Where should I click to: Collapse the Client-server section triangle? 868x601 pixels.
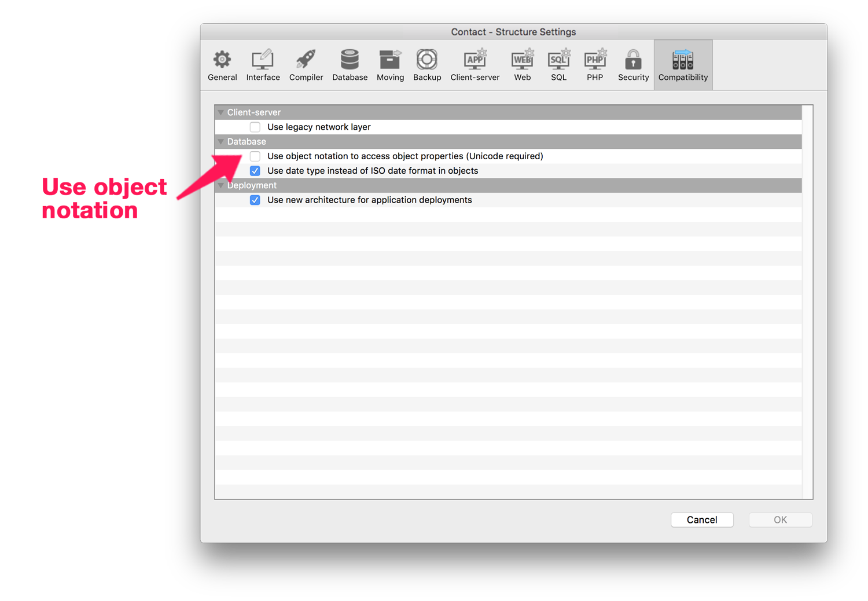click(x=220, y=112)
